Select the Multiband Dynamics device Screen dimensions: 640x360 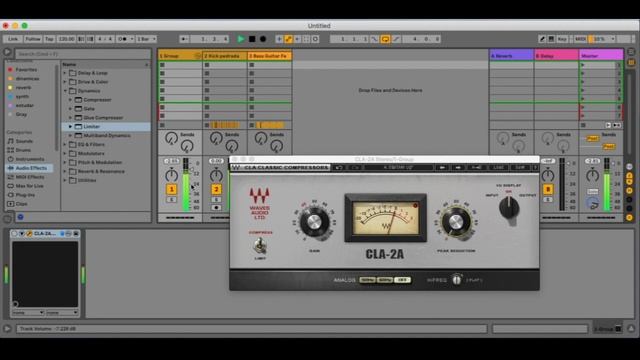pyautogui.click(x=107, y=136)
